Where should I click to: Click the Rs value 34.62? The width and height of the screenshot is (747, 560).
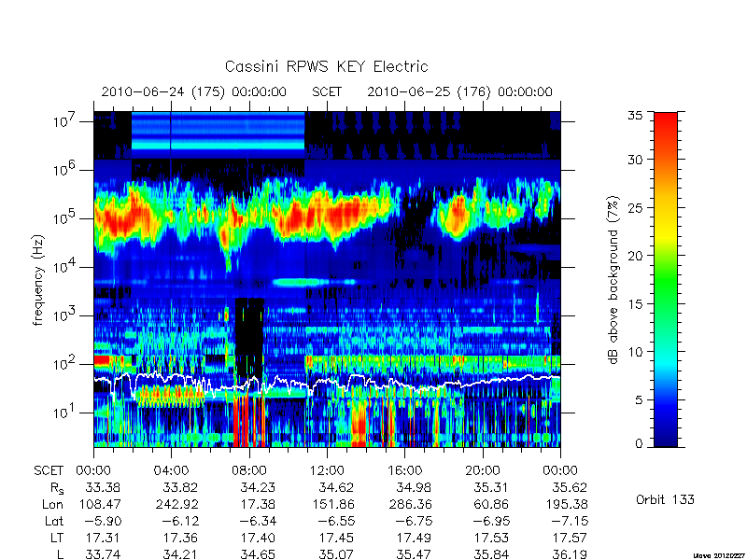(336, 487)
